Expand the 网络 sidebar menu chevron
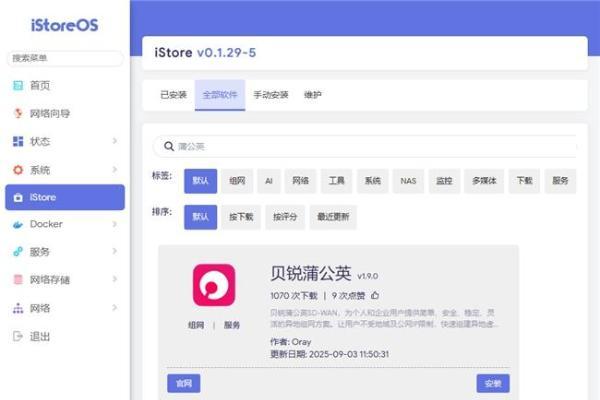This screenshot has height=400, width=600. pos(114,308)
